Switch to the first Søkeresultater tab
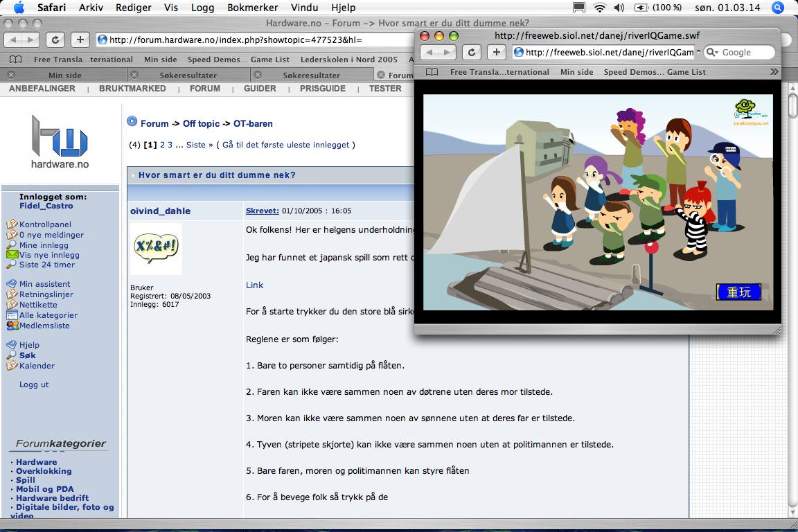This screenshot has height=532, width=798. (188, 75)
